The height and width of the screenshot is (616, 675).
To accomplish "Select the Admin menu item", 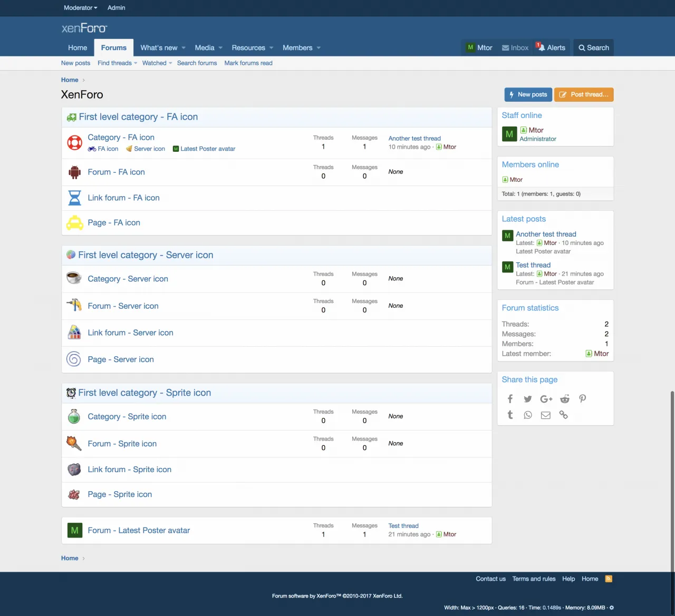I will pyautogui.click(x=116, y=8).
